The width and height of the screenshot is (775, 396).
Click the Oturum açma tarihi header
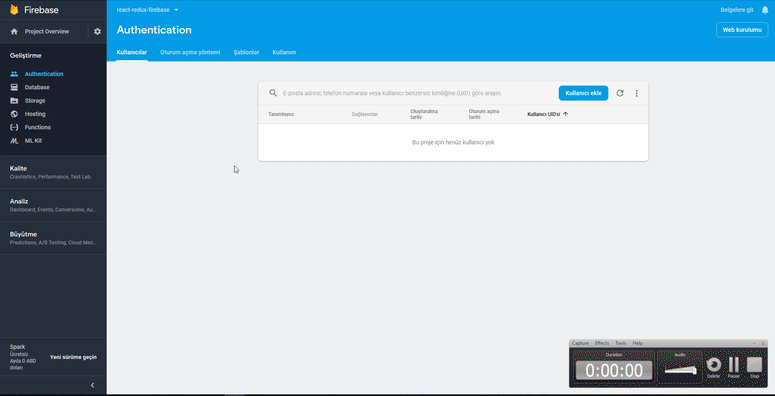coord(484,114)
